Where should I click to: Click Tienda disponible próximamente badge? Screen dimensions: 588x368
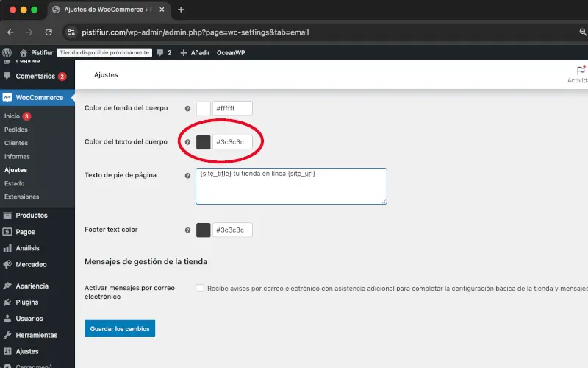point(104,52)
